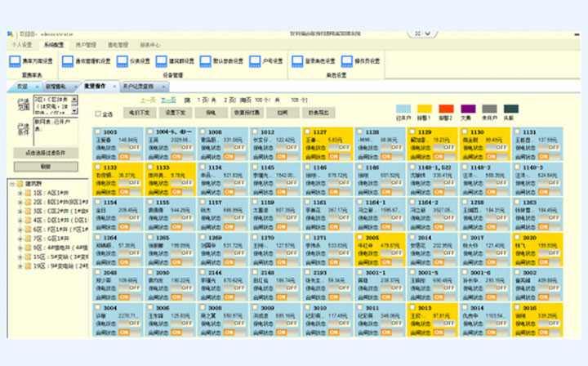Tick the 全选 select-all checkbox

99,114
